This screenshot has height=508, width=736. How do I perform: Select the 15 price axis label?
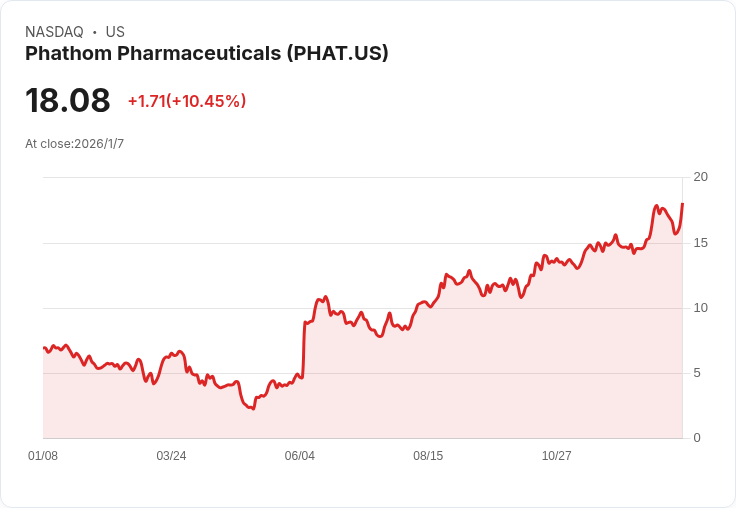tap(700, 242)
